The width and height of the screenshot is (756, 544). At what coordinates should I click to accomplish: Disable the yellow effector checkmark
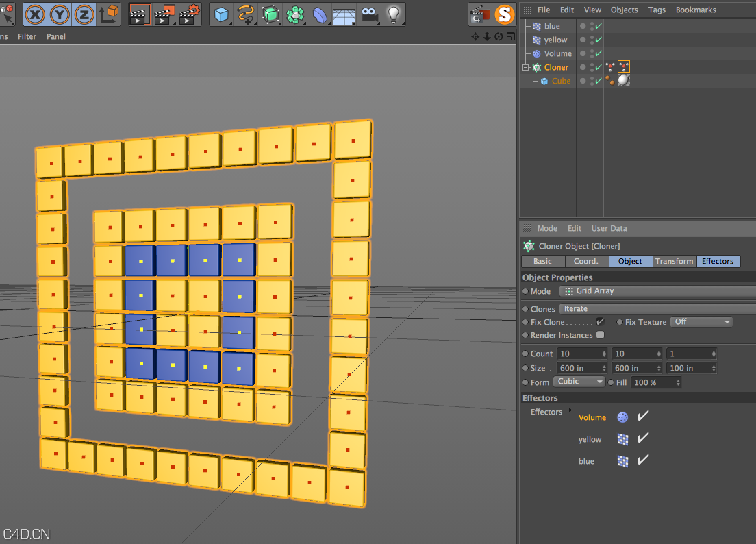point(643,438)
